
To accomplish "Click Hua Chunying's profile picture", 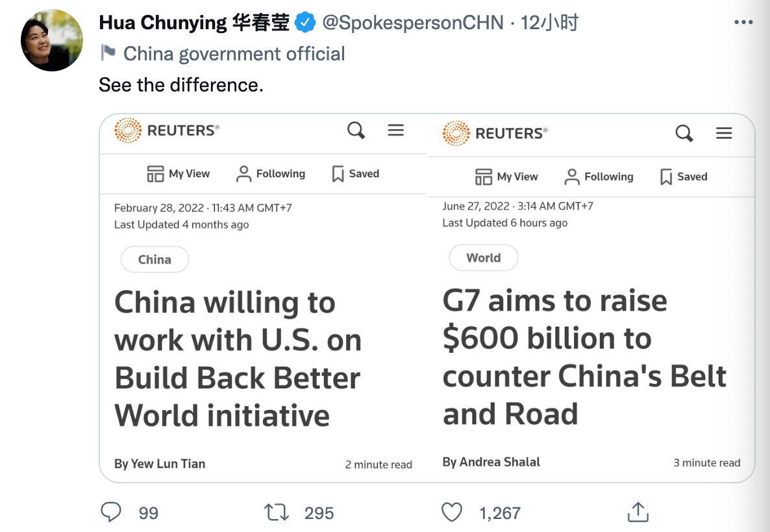I will (x=52, y=40).
